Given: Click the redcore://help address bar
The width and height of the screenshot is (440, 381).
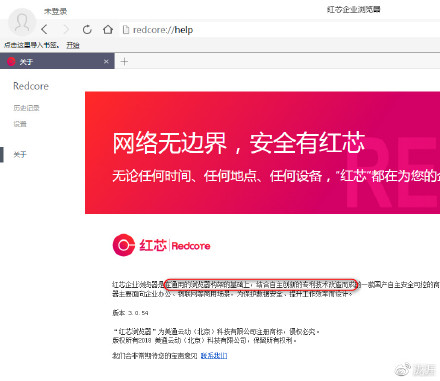Looking at the screenshot, I should [x=280, y=30].
